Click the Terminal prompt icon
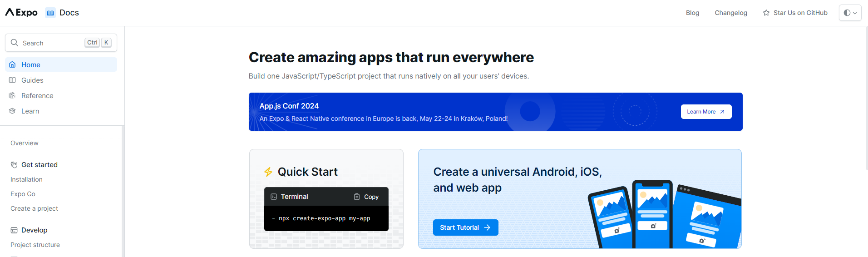This screenshot has width=868, height=257. pos(274,197)
